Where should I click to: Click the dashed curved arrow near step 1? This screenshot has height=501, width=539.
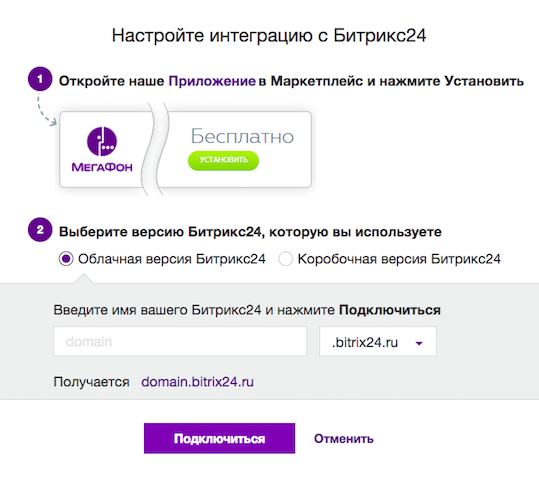pos(46,110)
